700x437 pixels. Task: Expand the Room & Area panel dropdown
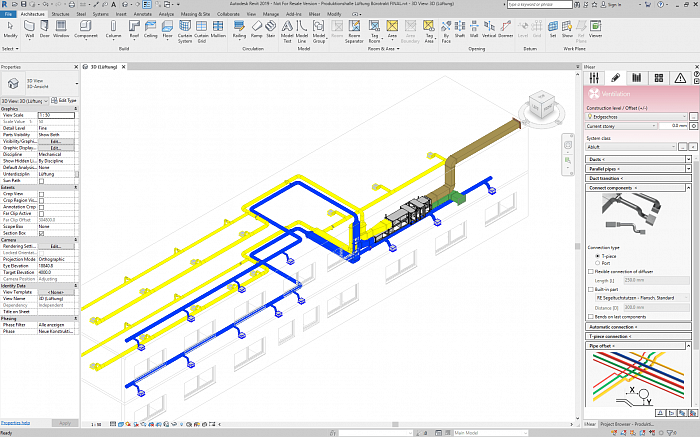click(x=383, y=49)
